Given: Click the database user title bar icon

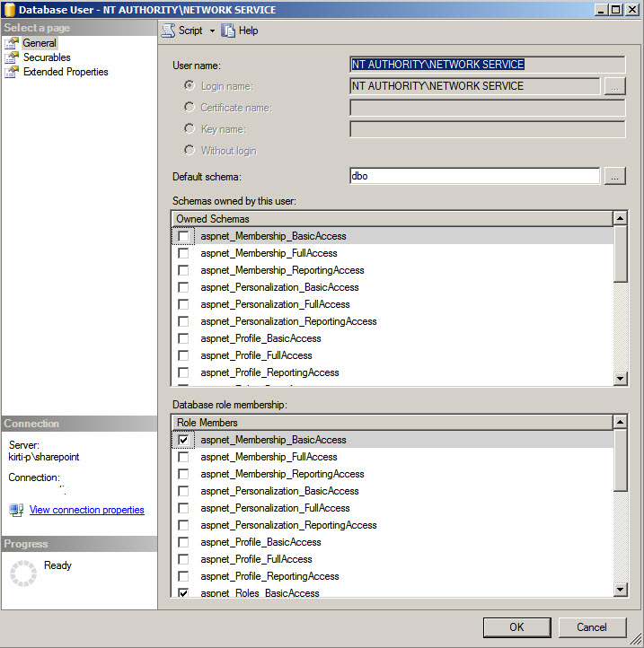Looking at the screenshot, I should [9, 9].
